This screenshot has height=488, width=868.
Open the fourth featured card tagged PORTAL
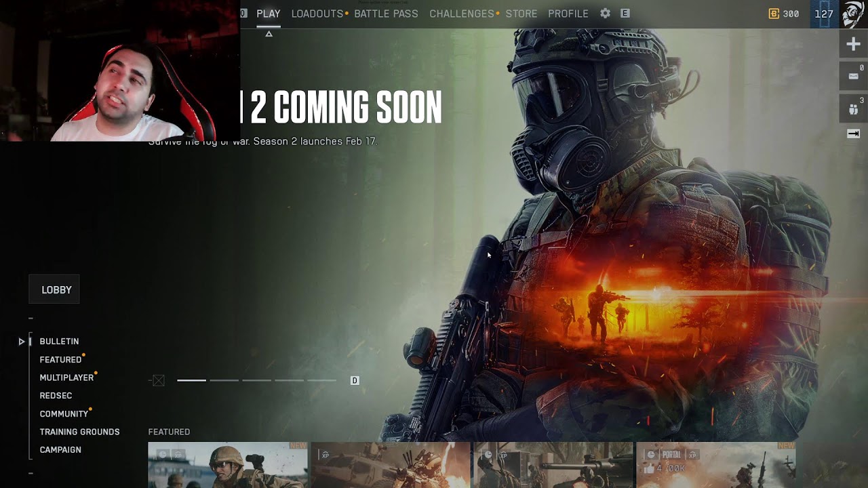pyautogui.click(x=716, y=465)
